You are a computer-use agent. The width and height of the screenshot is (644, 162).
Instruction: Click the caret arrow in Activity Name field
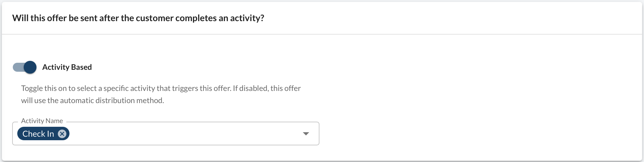click(x=306, y=134)
